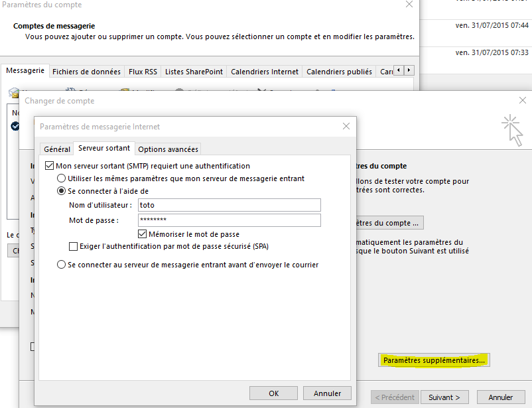Close the Paramètres du compte window
This screenshot has height=408, width=532.
(409, 4)
